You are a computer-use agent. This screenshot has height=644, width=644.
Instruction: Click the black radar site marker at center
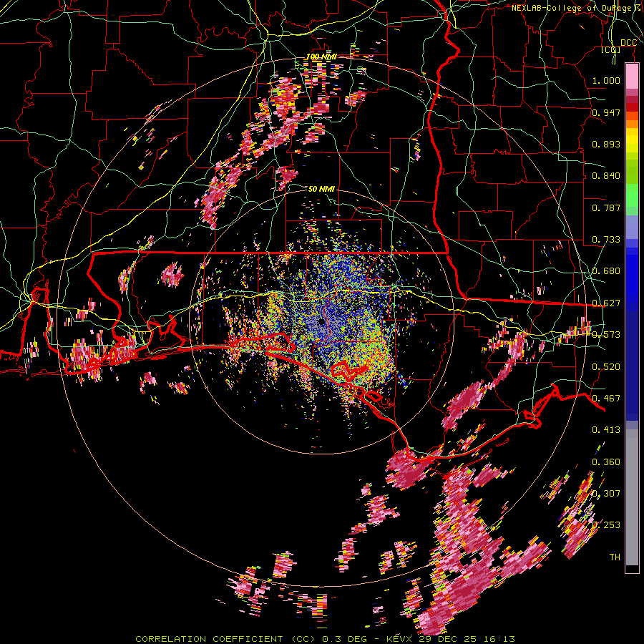point(321,323)
